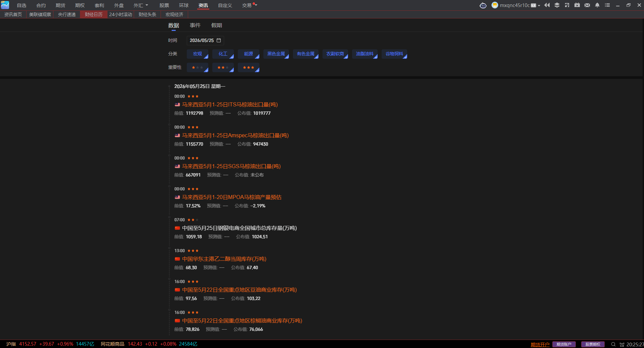The height and width of the screenshot is (348, 644).
Task: Click China flag on 乙二醇 inventory row
Action: [177, 259]
